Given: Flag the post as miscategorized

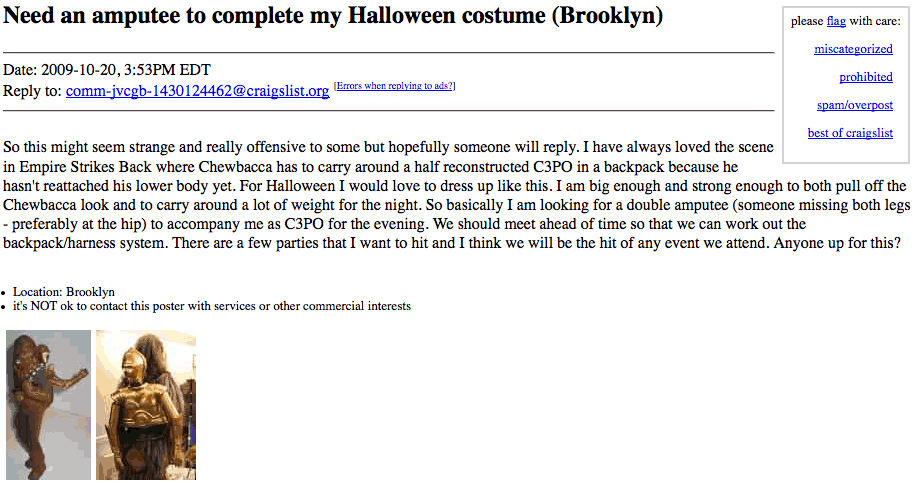Looking at the screenshot, I should (x=853, y=49).
